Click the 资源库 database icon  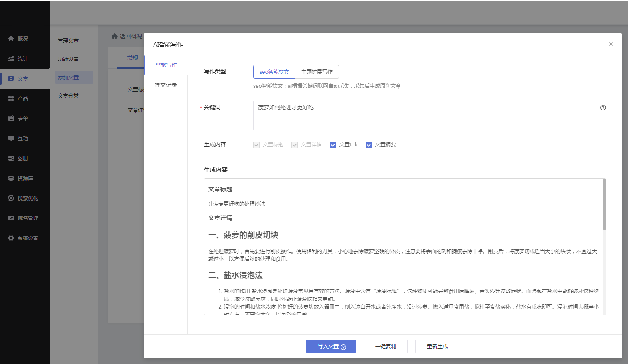click(x=11, y=178)
